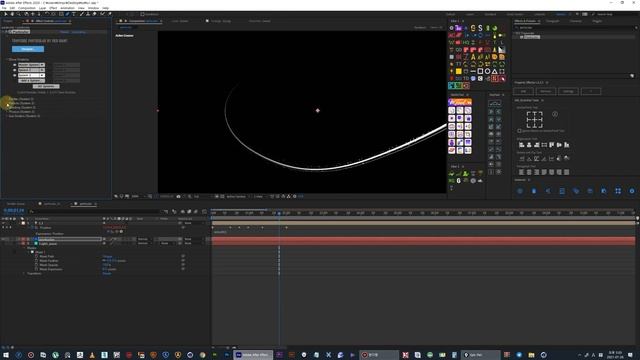The height and width of the screenshot is (360, 640).
Task: Toggle the Mask Expansion stopwatch
Action: [37, 269]
